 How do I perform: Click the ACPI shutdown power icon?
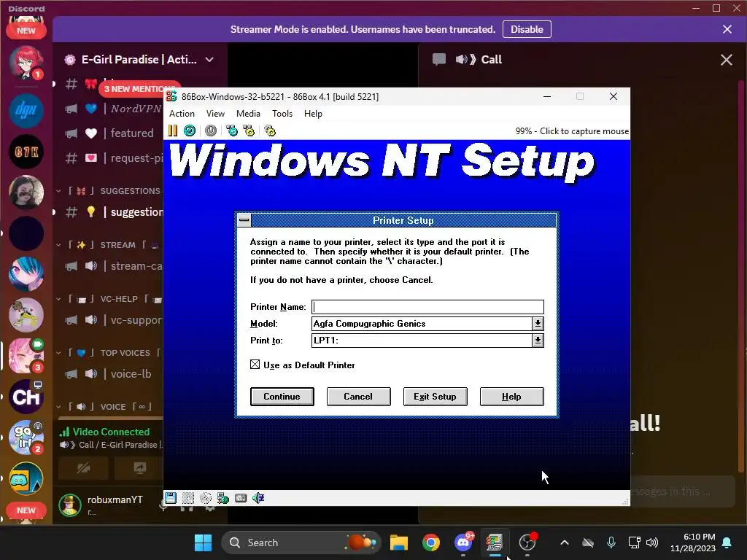[x=211, y=131]
